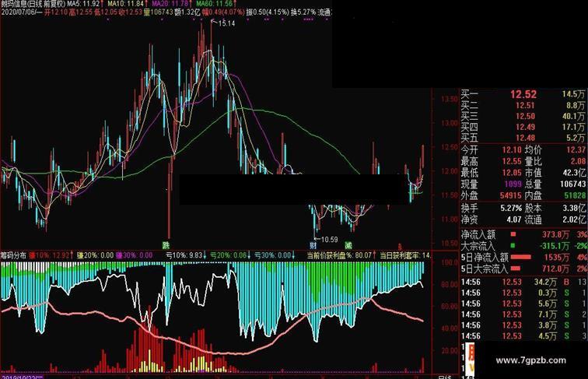Select the MA10: 11.84 indicator label
This screenshot has width=588, height=379.
pos(125,4)
